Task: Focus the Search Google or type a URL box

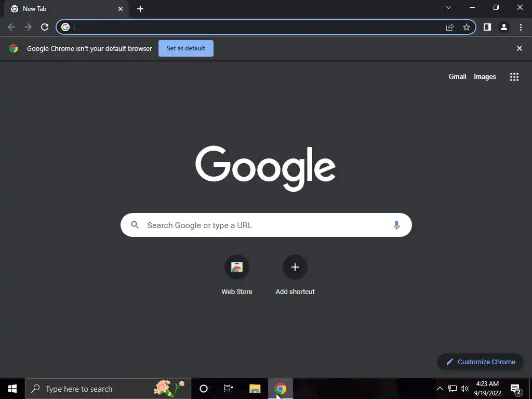Action: click(266, 225)
